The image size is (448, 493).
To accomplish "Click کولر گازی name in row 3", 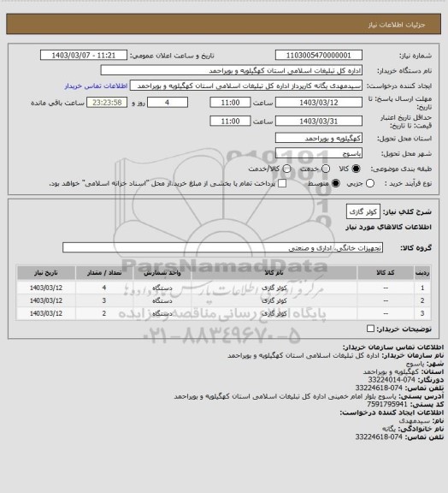I will coord(274,313).
